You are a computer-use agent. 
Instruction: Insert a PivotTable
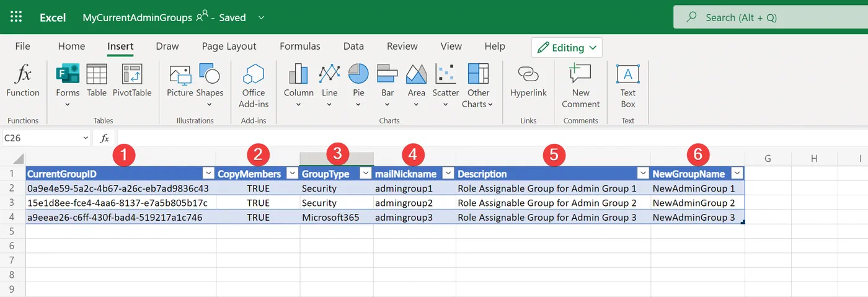pos(132,74)
